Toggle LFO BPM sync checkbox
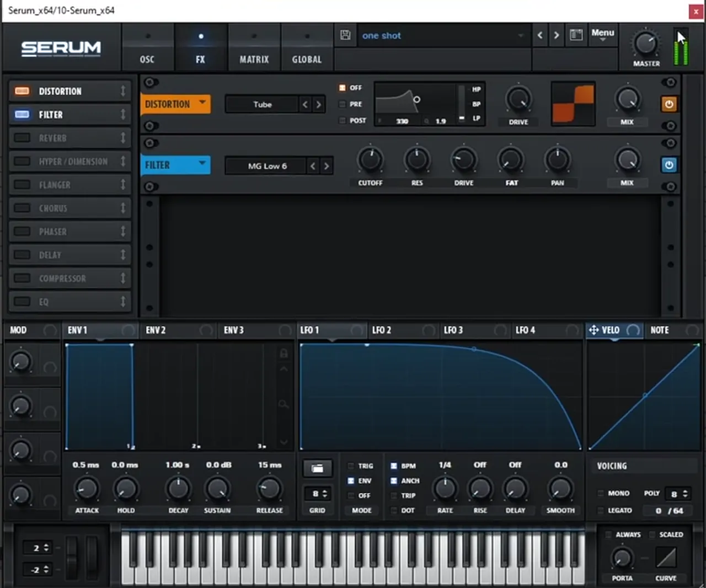 click(x=394, y=466)
